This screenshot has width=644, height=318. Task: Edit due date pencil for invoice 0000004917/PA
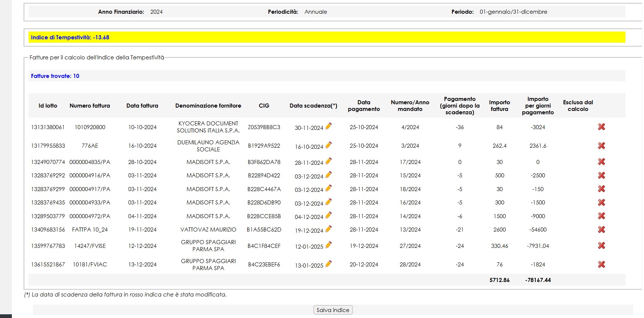click(328, 188)
